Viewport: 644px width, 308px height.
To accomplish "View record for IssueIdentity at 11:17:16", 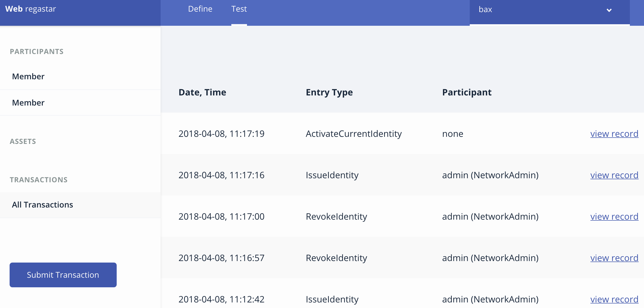I will (614, 175).
